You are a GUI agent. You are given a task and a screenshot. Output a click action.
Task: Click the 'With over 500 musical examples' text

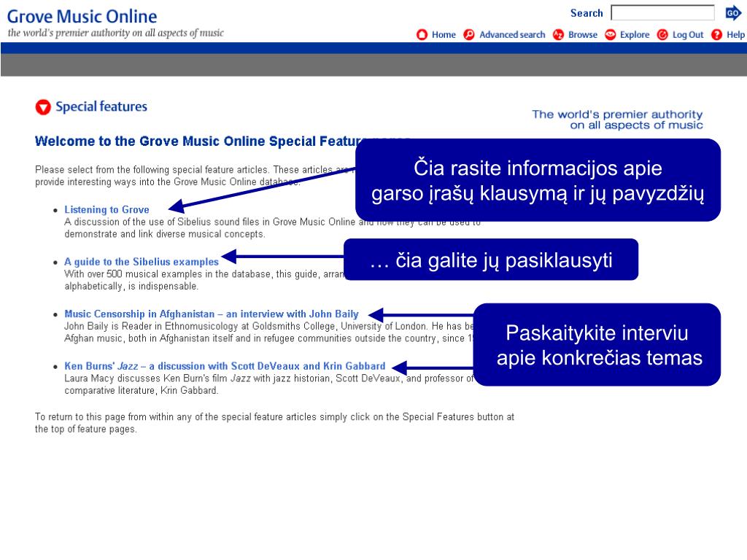204,280
